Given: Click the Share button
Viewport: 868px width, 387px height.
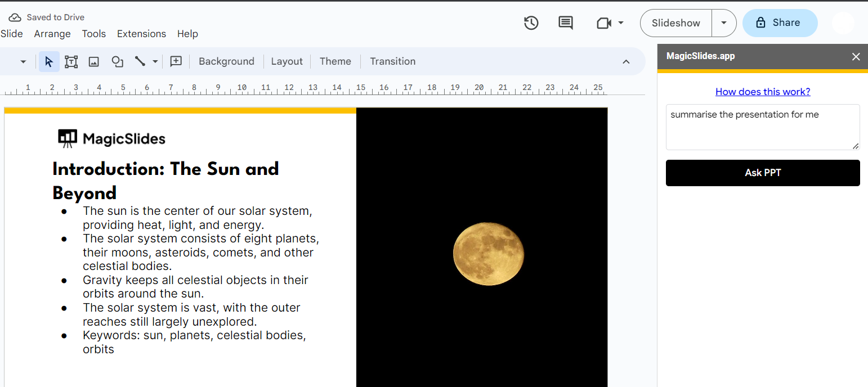Looking at the screenshot, I should 780,23.
